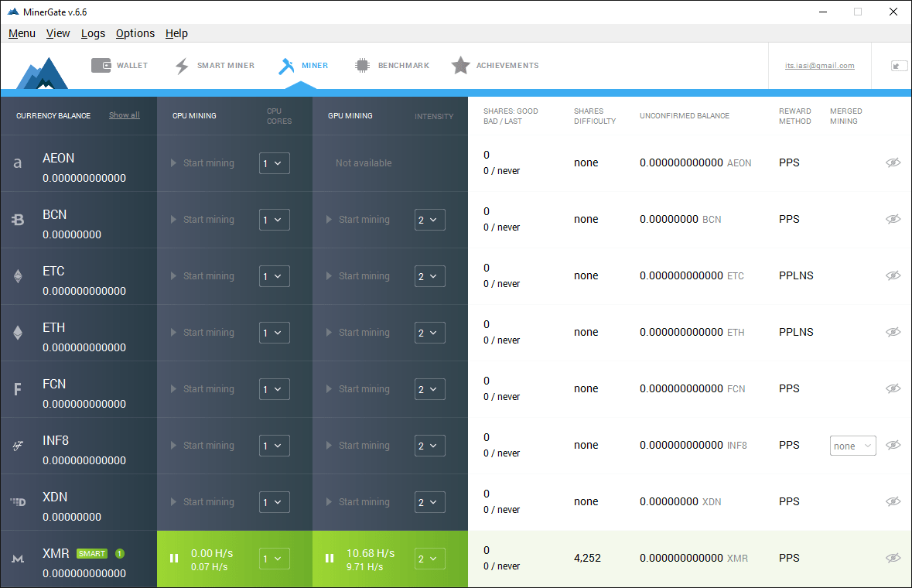Viewport: 912px width, 588px height.
Task: Toggle visibility eye for AEON row
Action: coord(893,162)
